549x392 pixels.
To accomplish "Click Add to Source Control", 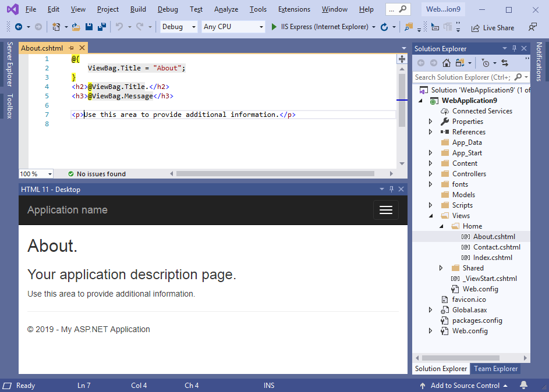I will click(465, 385).
